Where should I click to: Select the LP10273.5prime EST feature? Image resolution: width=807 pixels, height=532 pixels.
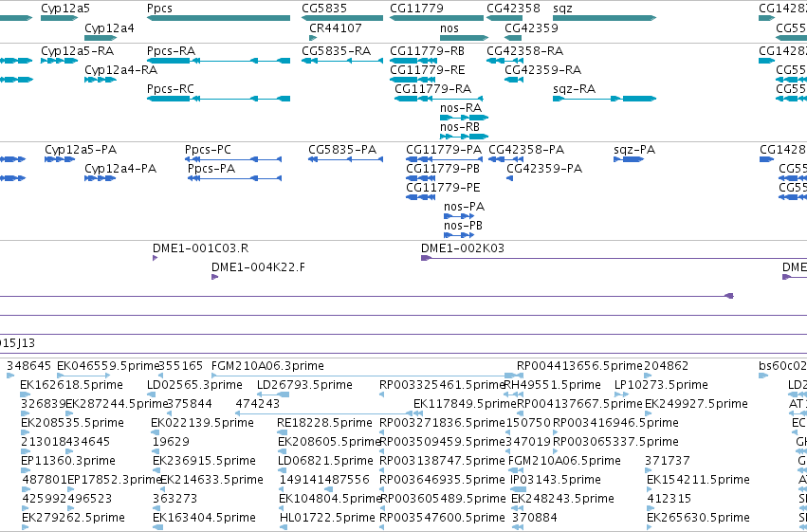(622, 394)
